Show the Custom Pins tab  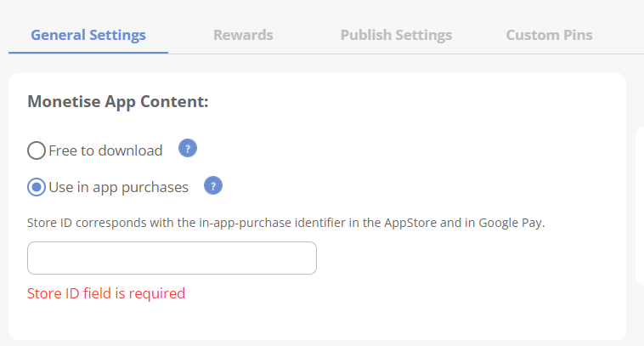pos(549,35)
